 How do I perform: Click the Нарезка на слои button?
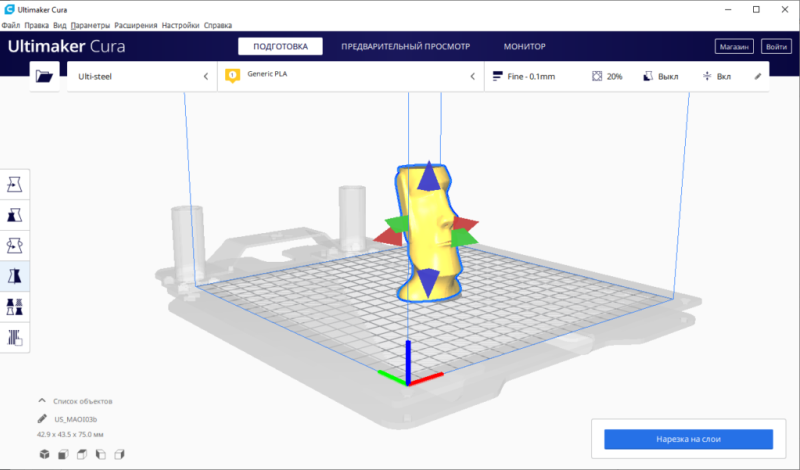point(688,439)
